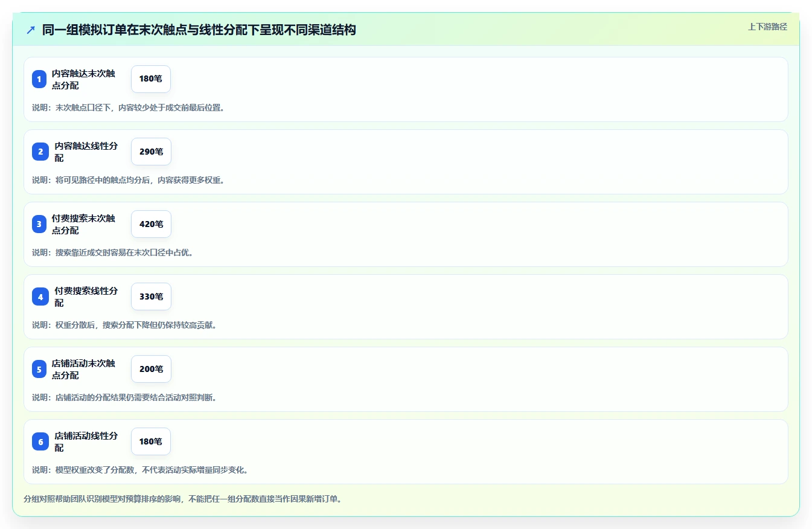Image resolution: width=812 pixels, height=529 pixels.
Task: Click number badge 3 for 付费搜索末次触点分配
Action: pyautogui.click(x=39, y=224)
